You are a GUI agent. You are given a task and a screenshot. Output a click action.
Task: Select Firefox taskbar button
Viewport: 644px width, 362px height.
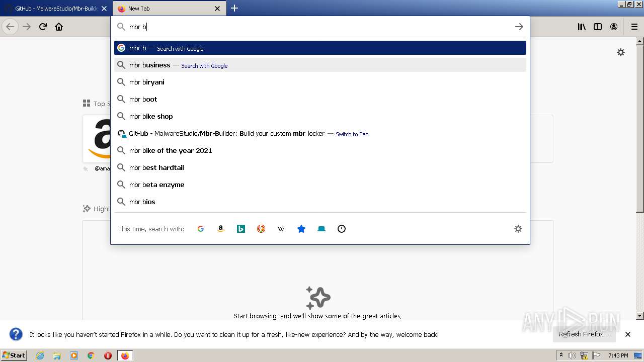(x=125, y=355)
